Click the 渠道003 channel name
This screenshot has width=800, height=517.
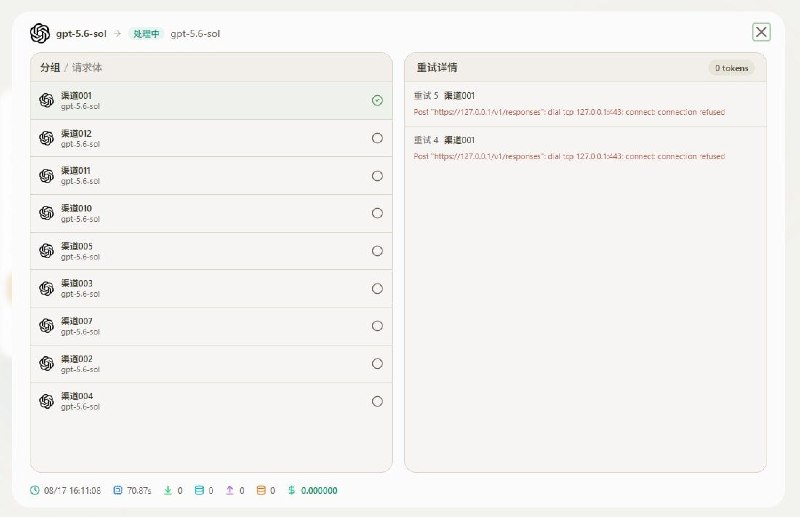point(77,283)
